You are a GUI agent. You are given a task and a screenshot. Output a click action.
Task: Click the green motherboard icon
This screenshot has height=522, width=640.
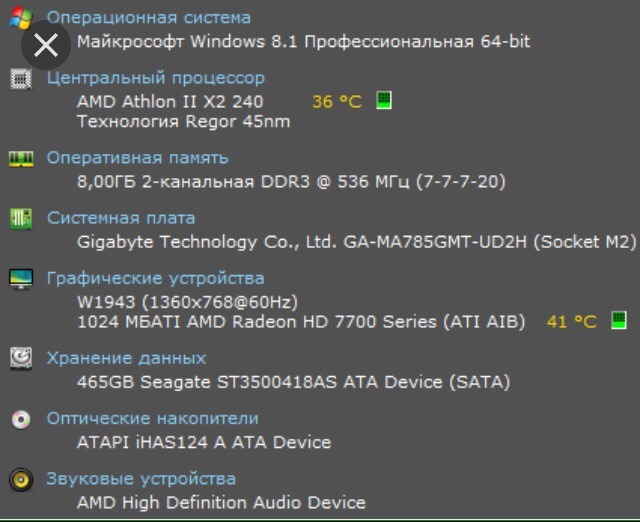tap(20, 218)
